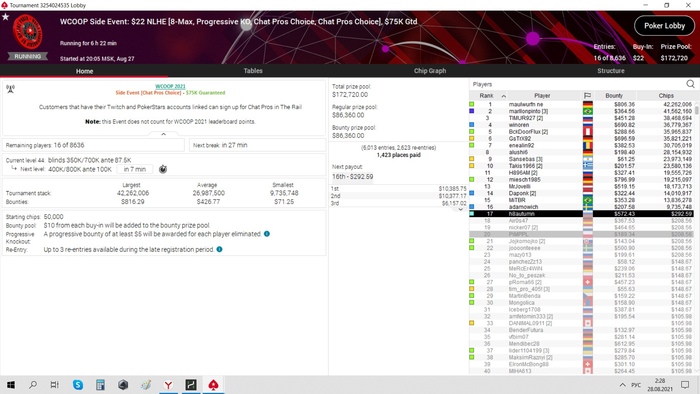
Task: Open the WCOOP 2021 link
Action: (x=170, y=86)
